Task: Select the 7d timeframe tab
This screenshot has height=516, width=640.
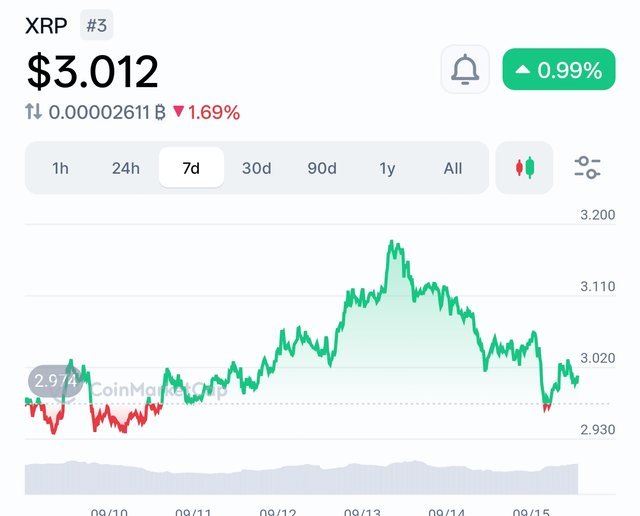Action: click(x=191, y=168)
